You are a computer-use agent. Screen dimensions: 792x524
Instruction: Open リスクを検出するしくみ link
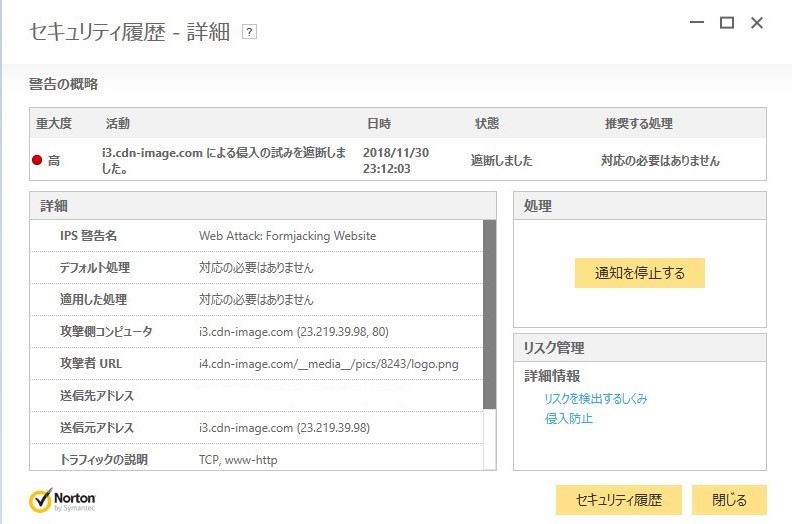596,398
